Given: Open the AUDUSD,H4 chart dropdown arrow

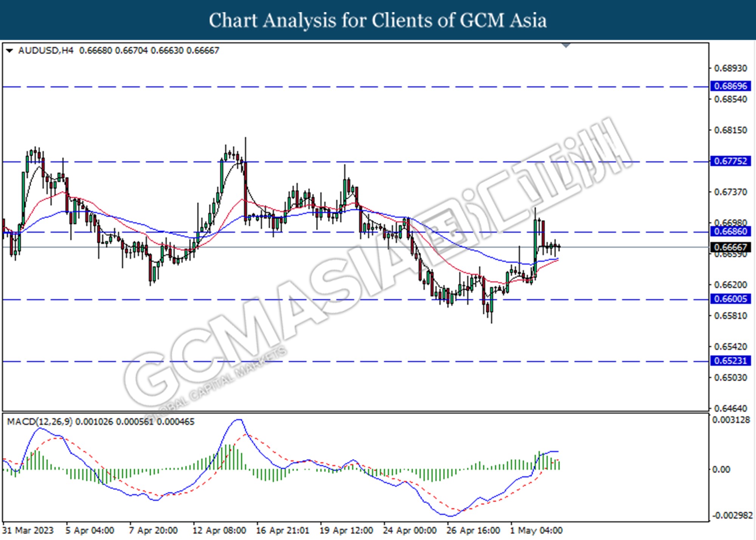Looking at the screenshot, I should pos(10,51).
